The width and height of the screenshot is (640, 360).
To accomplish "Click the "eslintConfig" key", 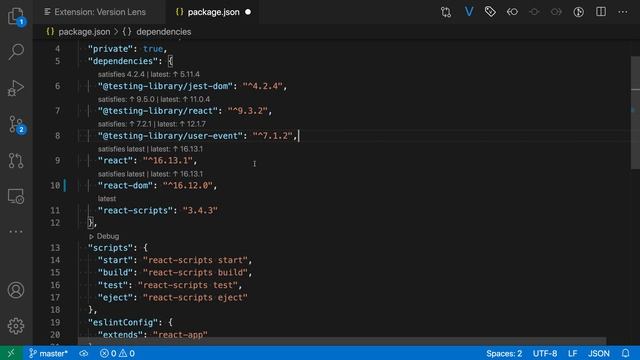I will tap(123, 322).
